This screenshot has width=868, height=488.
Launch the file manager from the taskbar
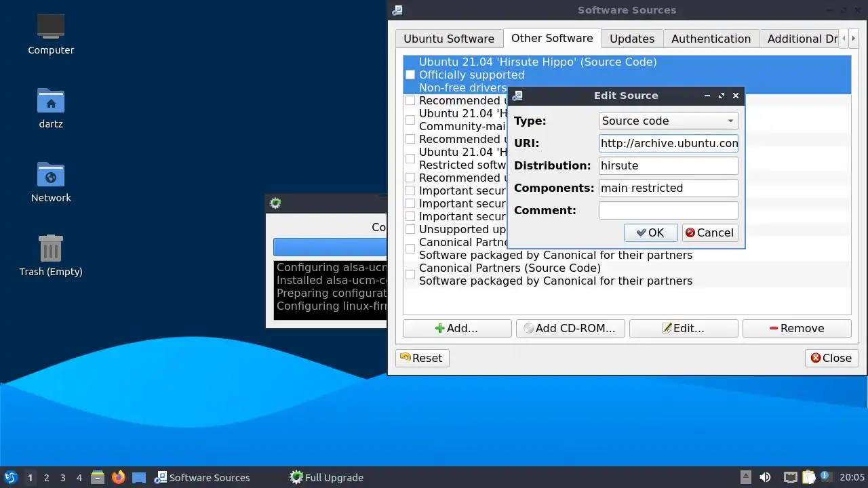(x=98, y=477)
